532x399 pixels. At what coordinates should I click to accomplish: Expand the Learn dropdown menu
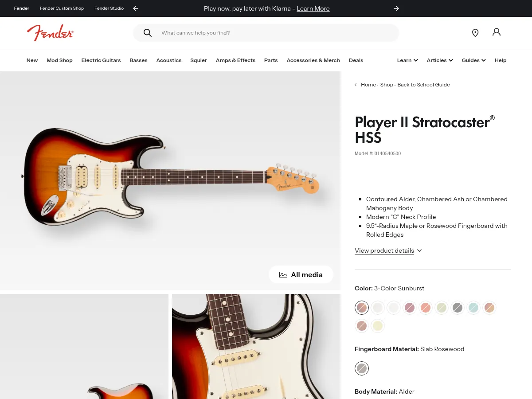407,60
